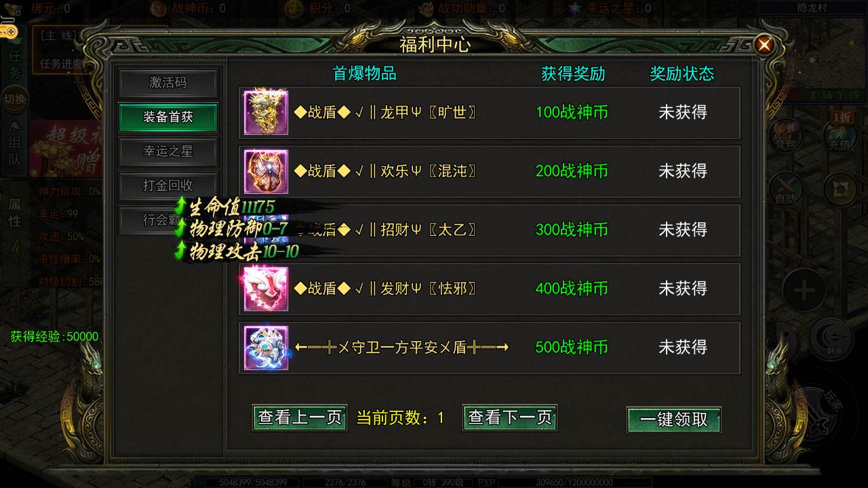868x488 pixels.
Task: Click the 未获得 status of 500战神币 row
Action: (683, 348)
